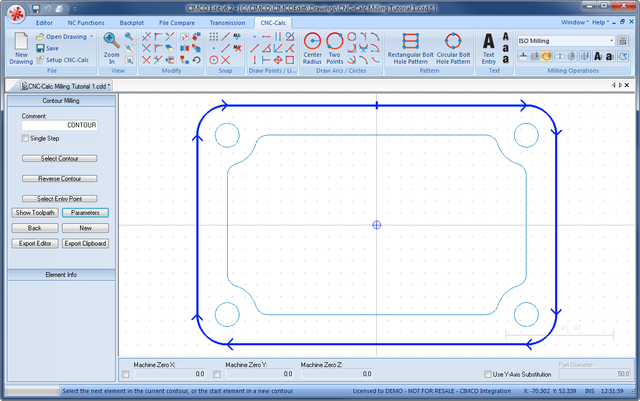Click the Back button
Screen dimensions: 640x401
pyautogui.click(x=35, y=228)
